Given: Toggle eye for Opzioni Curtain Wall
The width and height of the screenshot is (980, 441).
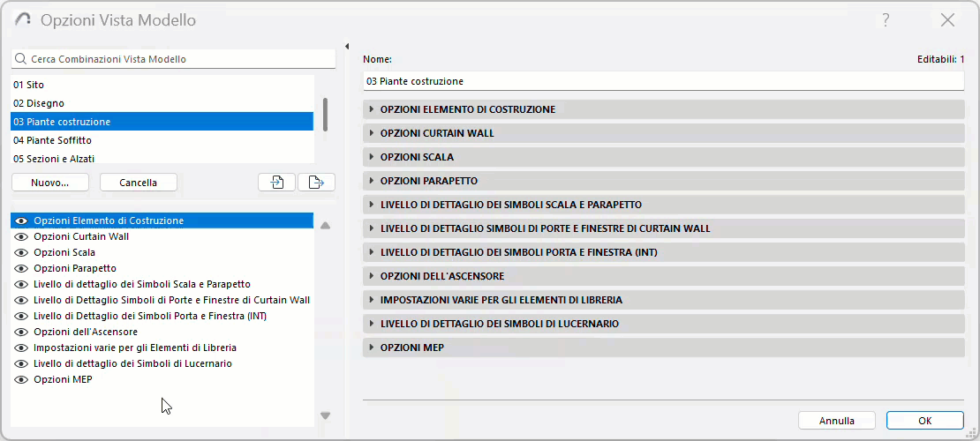Looking at the screenshot, I should click(22, 236).
